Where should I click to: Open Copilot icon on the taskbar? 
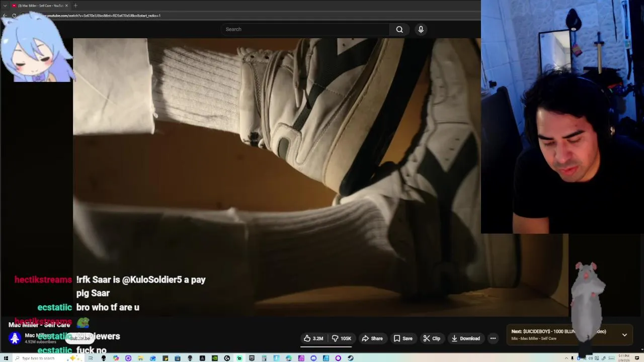116,358
